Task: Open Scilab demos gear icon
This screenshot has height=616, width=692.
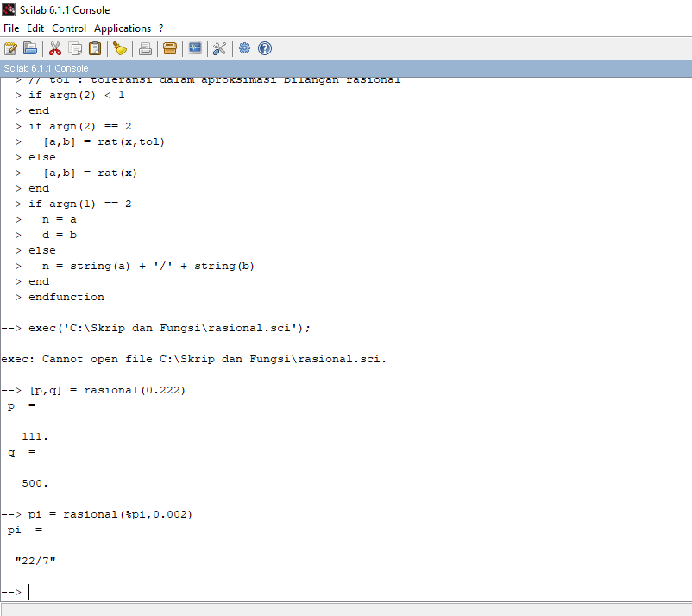Action: [x=244, y=48]
